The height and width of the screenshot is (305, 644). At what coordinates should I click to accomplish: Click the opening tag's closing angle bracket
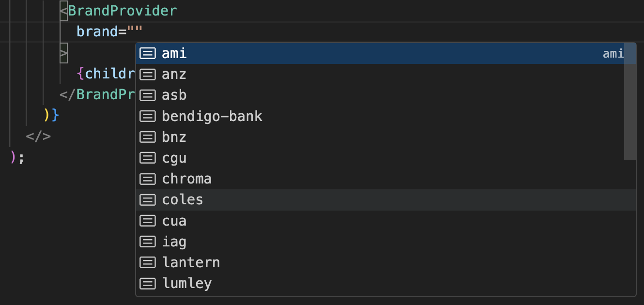[64, 53]
